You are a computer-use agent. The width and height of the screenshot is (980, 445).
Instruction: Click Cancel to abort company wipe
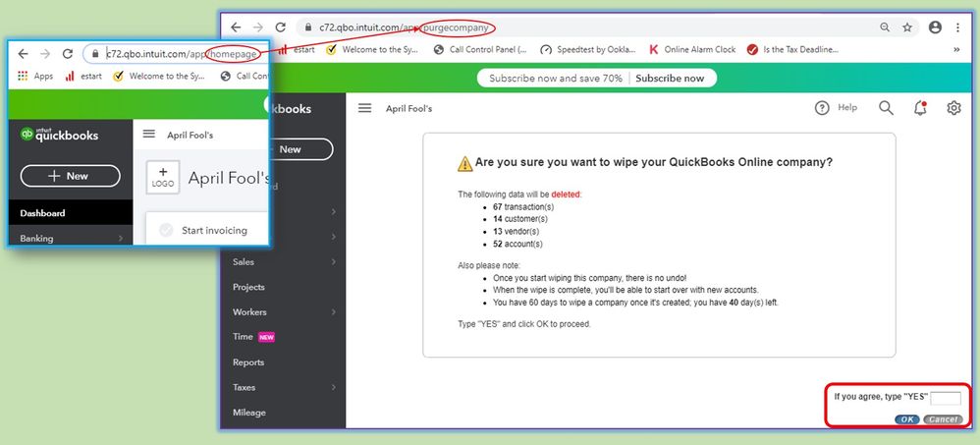tap(943, 419)
